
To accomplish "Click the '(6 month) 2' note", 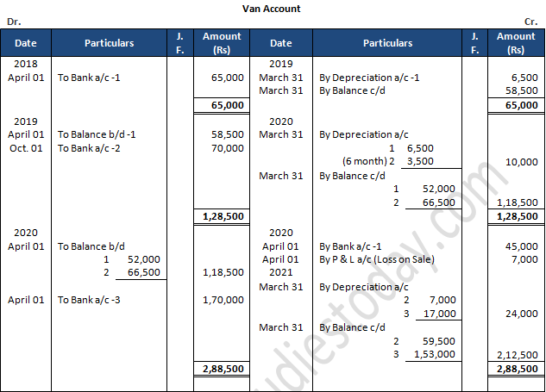I will (368, 161).
